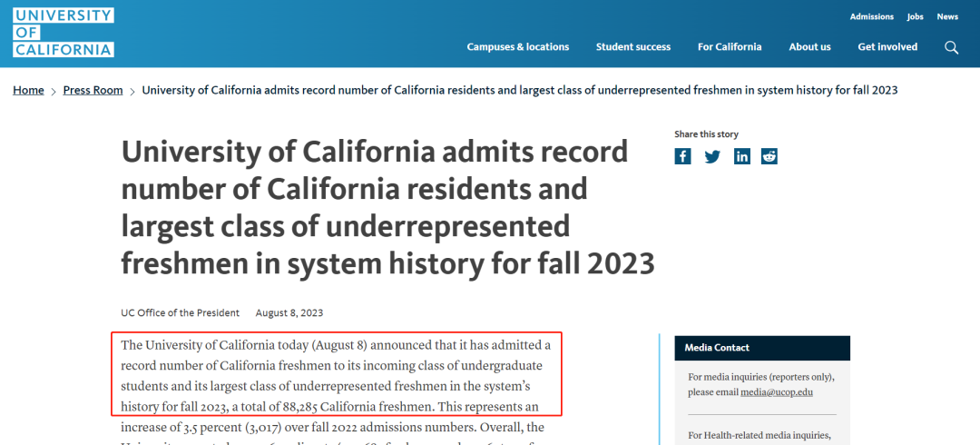
Task: Open the About us menu
Action: [x=809, y=47]
